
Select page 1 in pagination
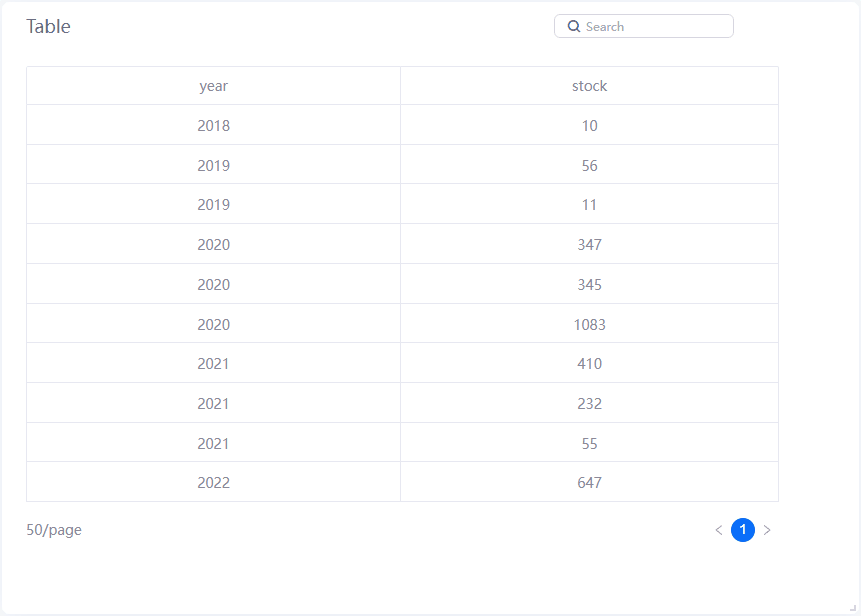[743, 530]
